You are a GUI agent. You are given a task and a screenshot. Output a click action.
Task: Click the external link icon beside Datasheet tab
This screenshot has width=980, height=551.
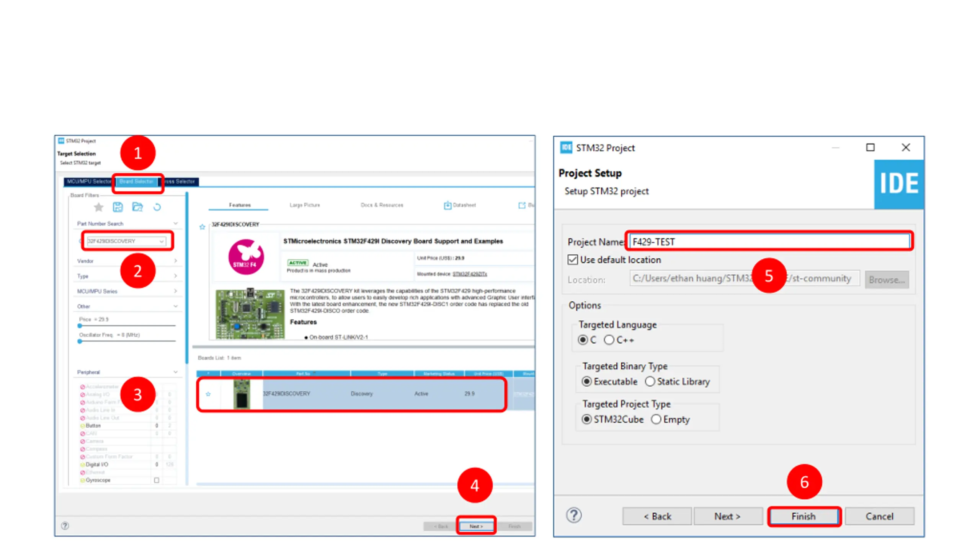(522, 205)
